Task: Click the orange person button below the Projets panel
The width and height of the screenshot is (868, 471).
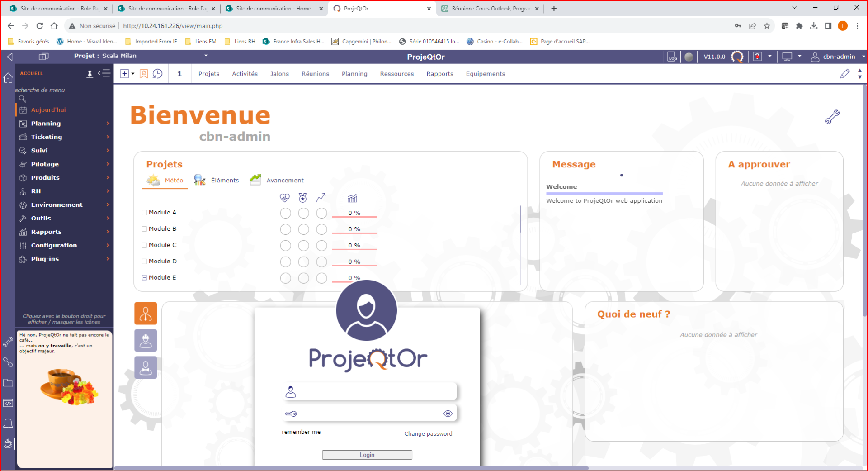Action: click(146, 313)
